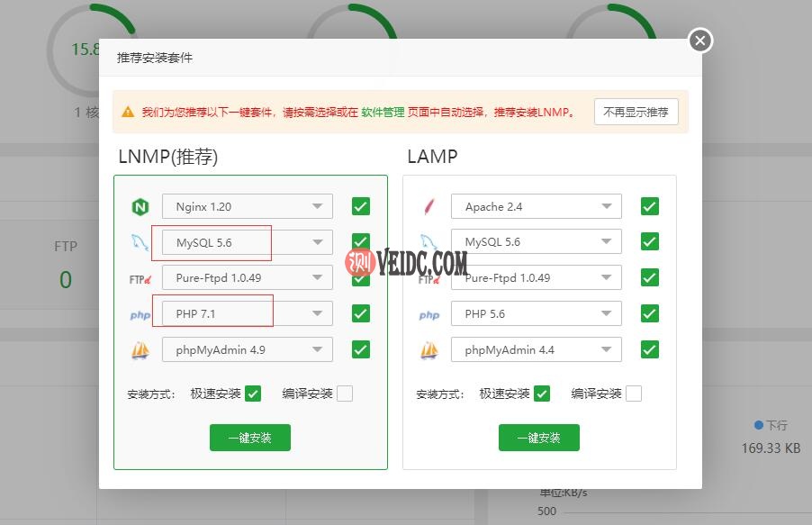Click the Apache feather icon in LAMP column
The width and height of the screenshot is (812, 525).
(429, 205)
